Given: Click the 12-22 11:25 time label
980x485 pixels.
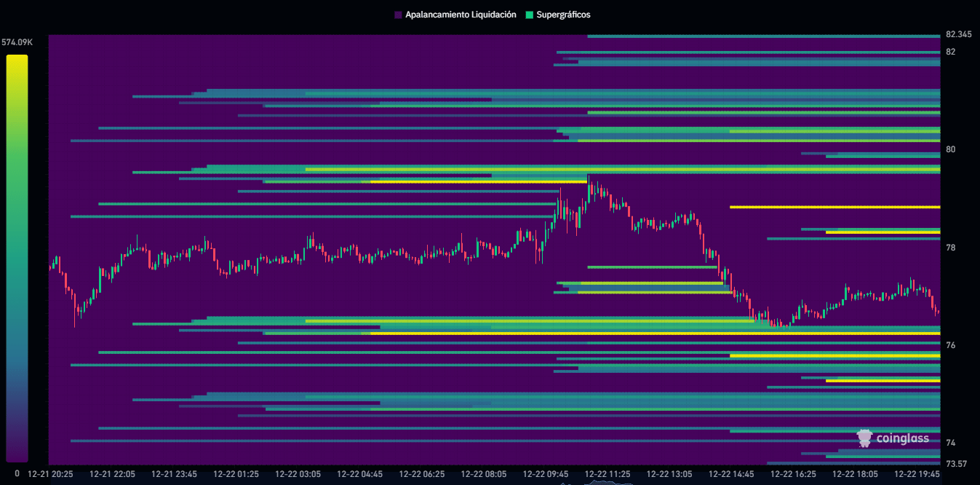Looking at the screenshot, I should 607,474.
